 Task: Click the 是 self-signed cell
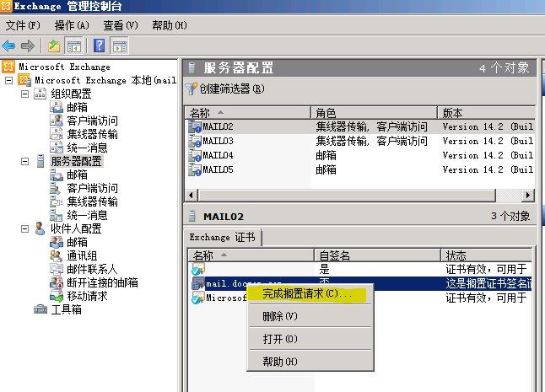pyautogui.click(x=324, y=269)
